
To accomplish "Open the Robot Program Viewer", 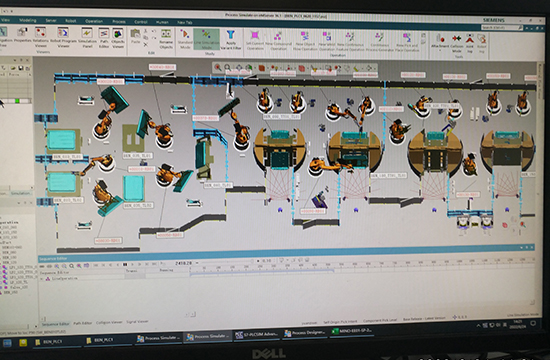I will (63, 38).
